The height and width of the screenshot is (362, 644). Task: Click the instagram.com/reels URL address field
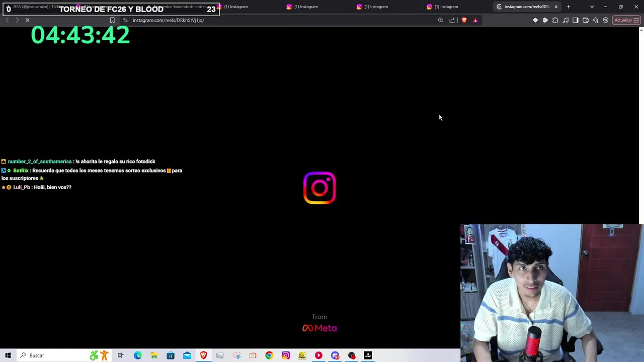(x=282, y=20)
